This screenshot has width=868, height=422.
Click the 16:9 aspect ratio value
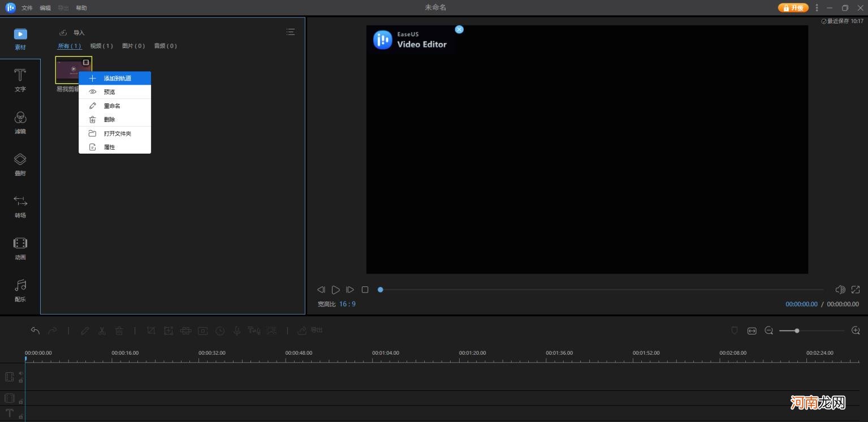click(347, 304)
